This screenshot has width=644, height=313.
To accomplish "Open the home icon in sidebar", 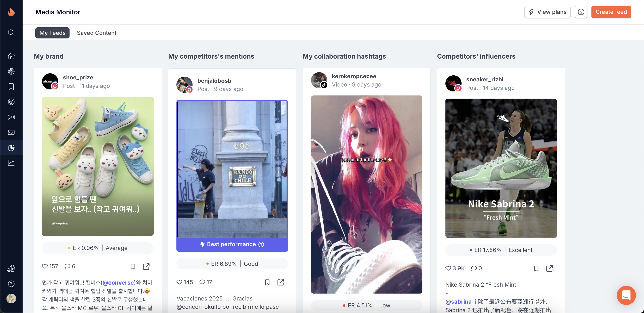I will [11, 56].
